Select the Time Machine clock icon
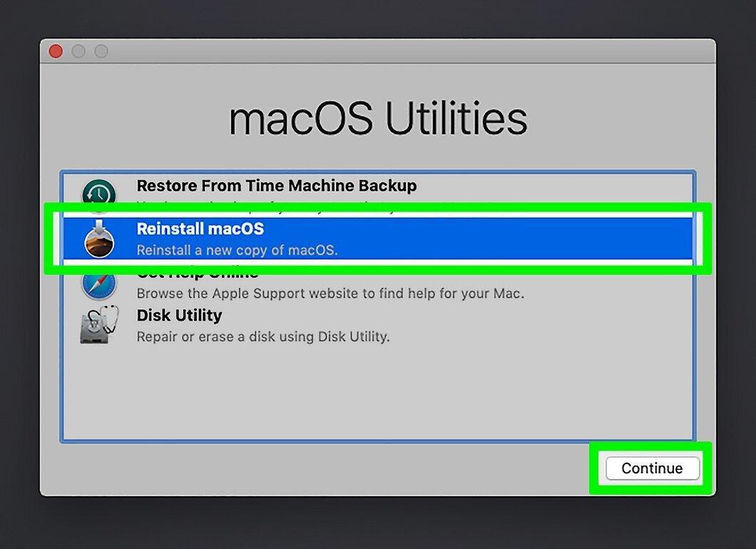 coord(99,193)
